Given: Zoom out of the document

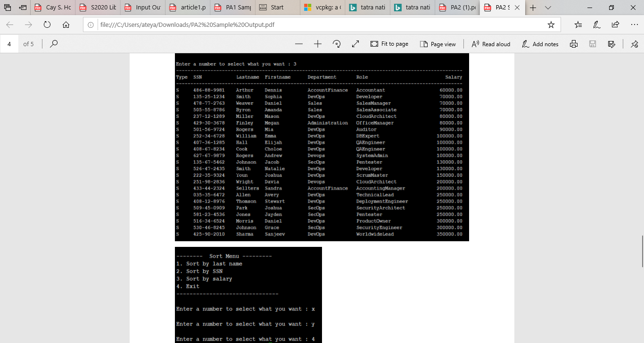Looking at the screenshot, I should pos(299,44).
